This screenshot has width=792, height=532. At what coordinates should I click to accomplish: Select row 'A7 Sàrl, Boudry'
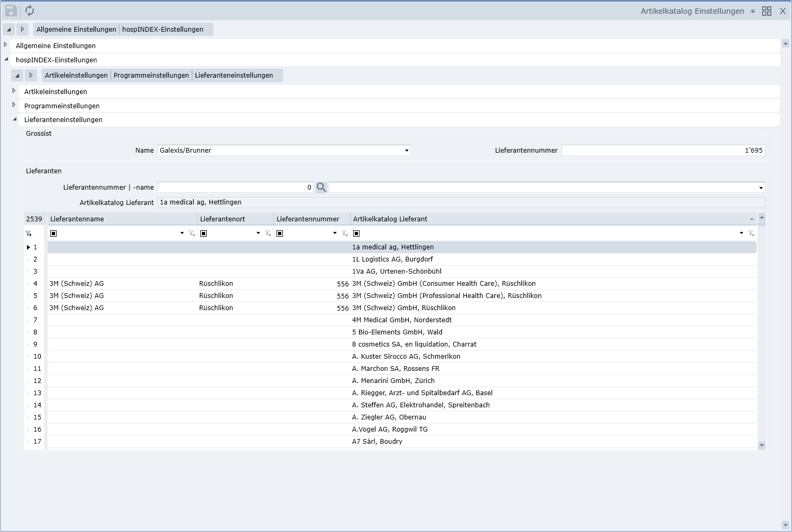(402, 442)
